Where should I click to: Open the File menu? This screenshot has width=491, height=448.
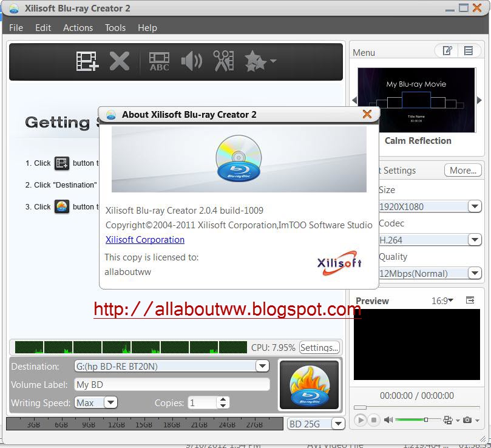(16, 28)
